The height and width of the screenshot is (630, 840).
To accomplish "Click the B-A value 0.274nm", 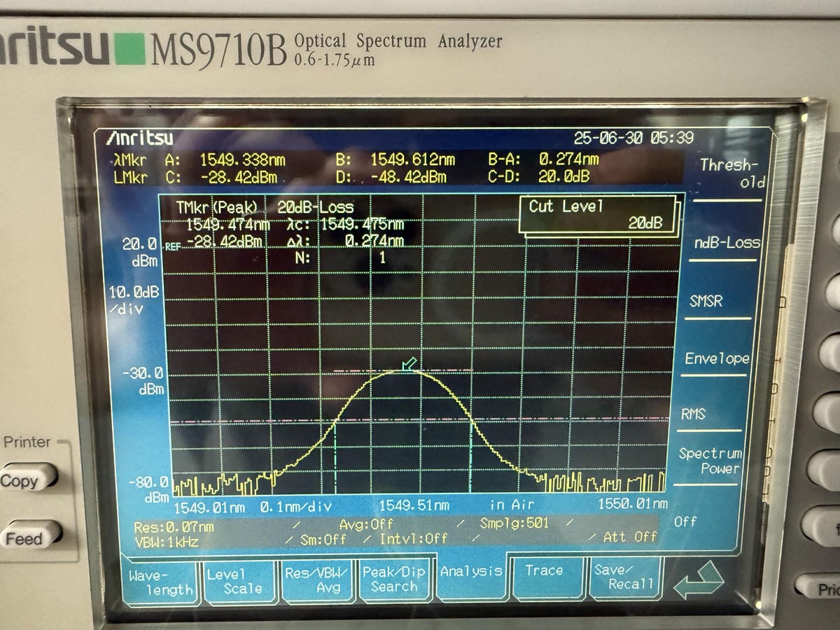I will click(569, 159).
